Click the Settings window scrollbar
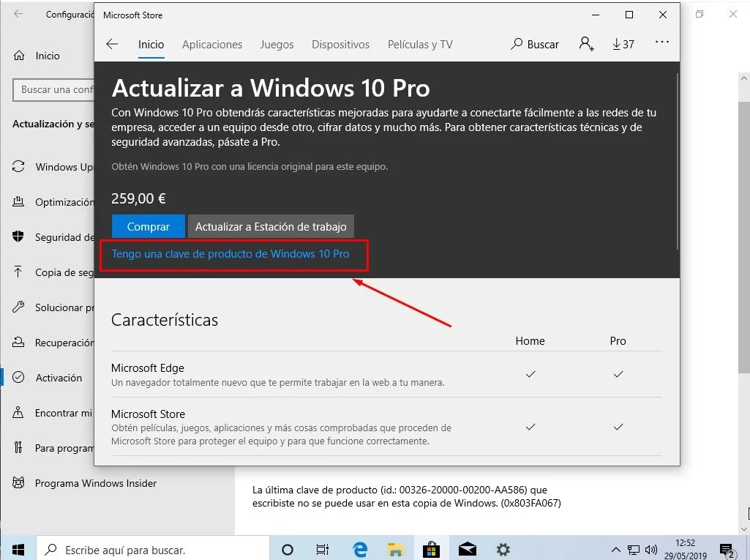The height and width of the screenshot is (560, 750). point(744,237)
